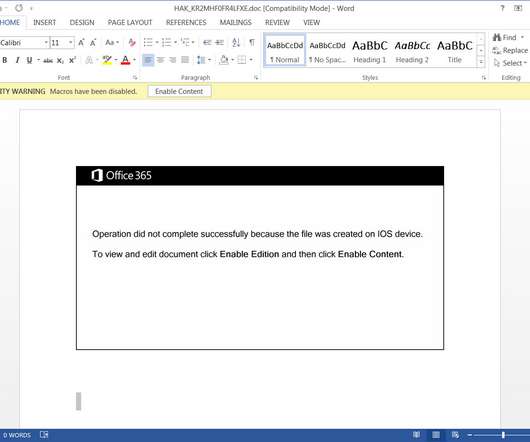Switch to the REFERENCES tab
530x442 pixels.
[x=186, y=23]
